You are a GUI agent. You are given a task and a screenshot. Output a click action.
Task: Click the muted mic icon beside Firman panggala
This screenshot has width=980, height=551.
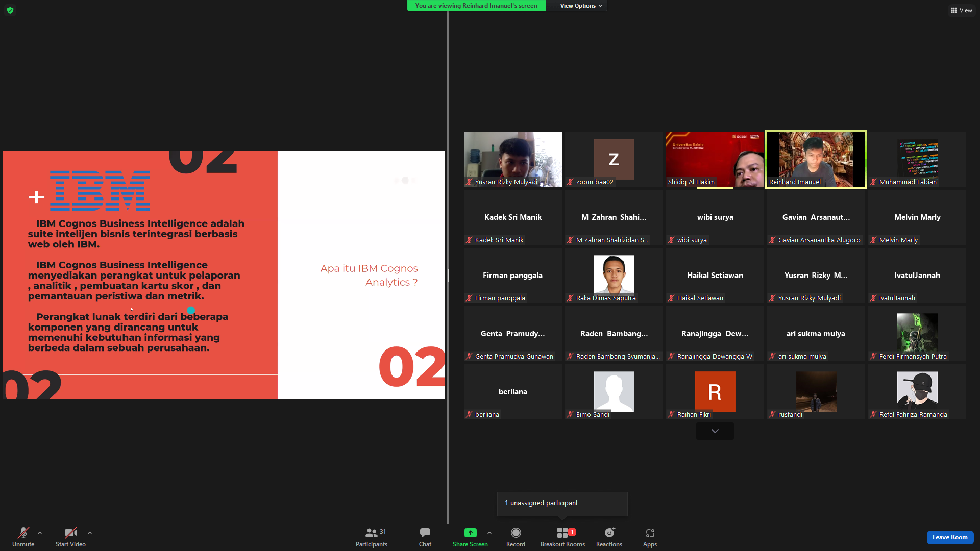tap(469, 298)
